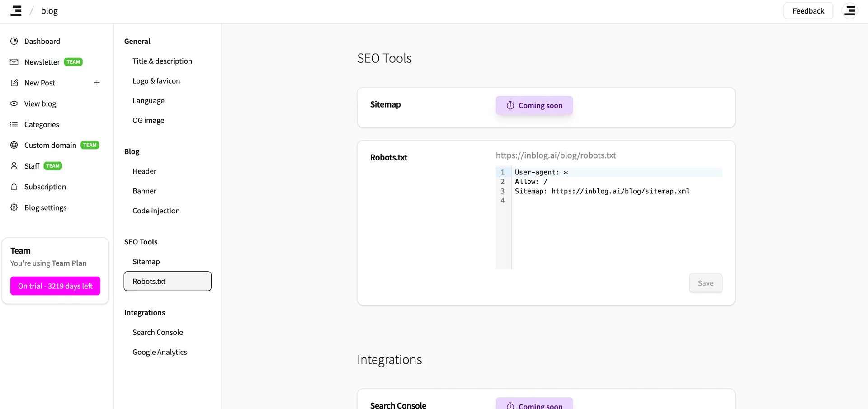The height and width of the screenshot is (409, 868).
Task: Open the Code injection section
Action: click(156, 210)
